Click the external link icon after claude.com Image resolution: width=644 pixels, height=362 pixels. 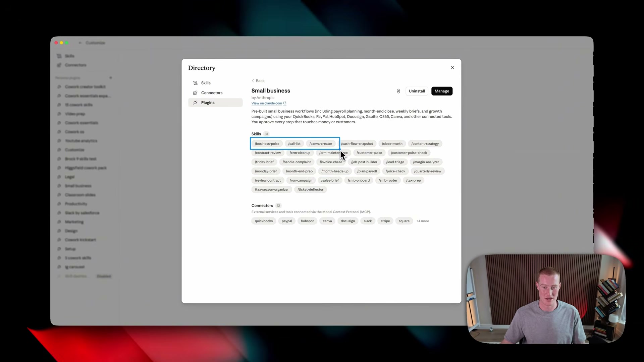point(285,103)
